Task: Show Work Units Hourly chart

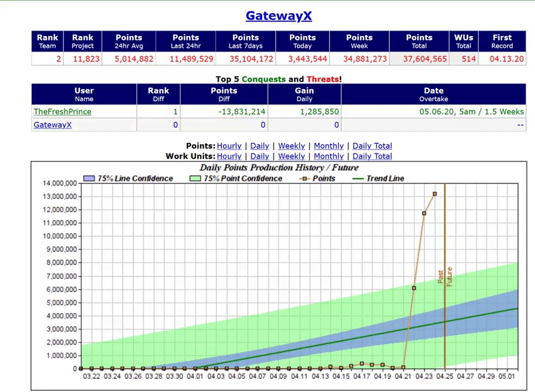Action: pyautogui.click(x=229, y=156)
